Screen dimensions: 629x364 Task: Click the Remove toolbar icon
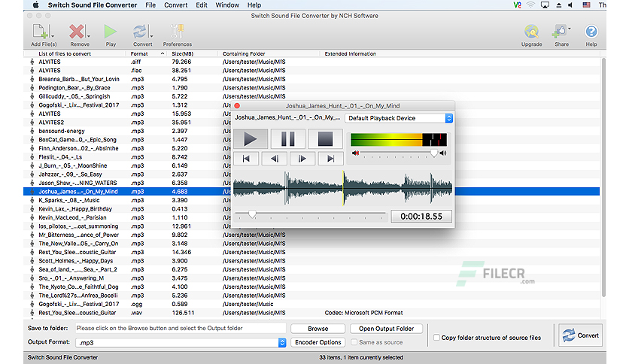(77, 32)
